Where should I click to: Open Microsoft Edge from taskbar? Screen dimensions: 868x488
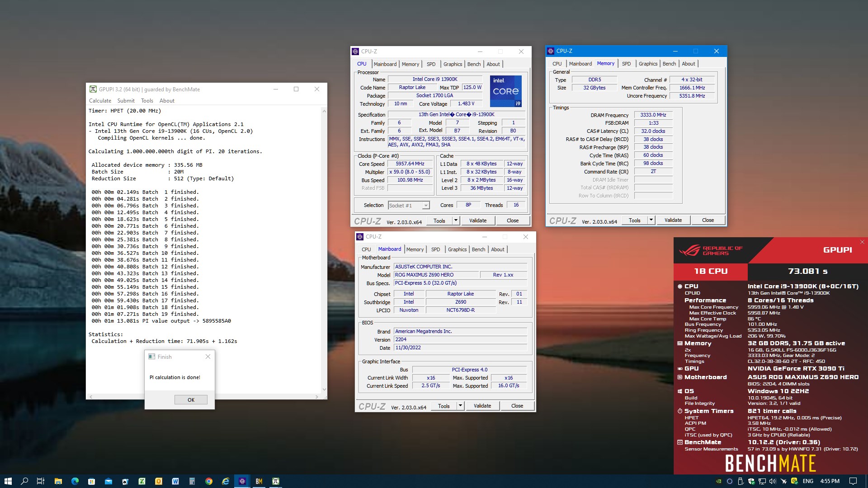coord(75,481)
